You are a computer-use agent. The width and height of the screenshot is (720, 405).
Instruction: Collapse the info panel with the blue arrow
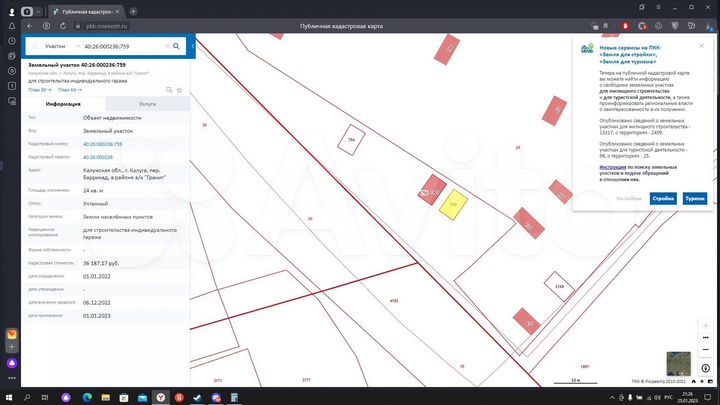click(x=192, y=46)
